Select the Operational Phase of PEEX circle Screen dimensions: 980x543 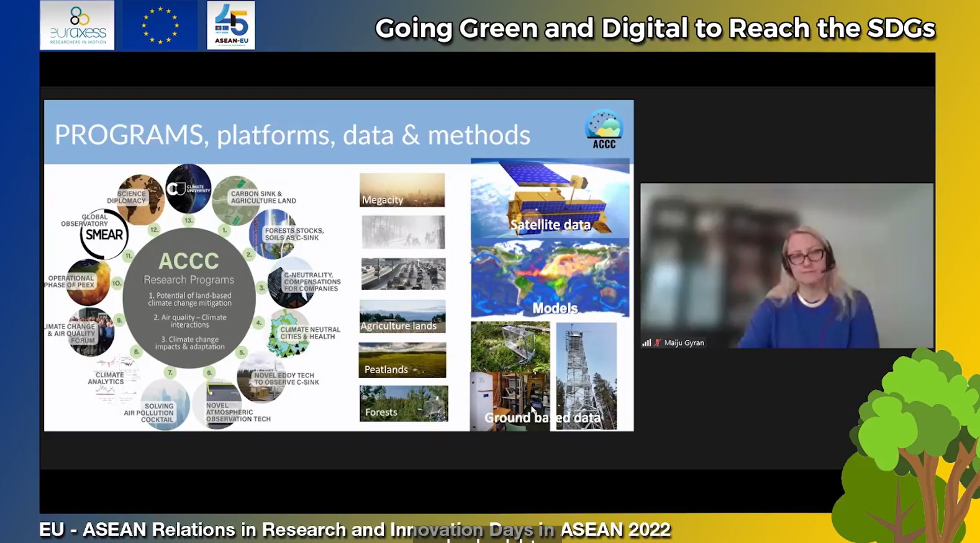(x=88, y=282)
